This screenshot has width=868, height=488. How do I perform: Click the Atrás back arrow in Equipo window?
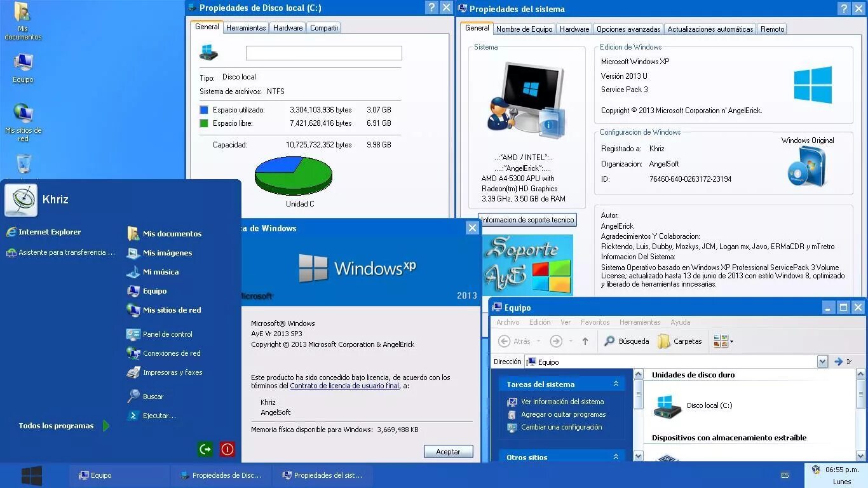(515, 341)
